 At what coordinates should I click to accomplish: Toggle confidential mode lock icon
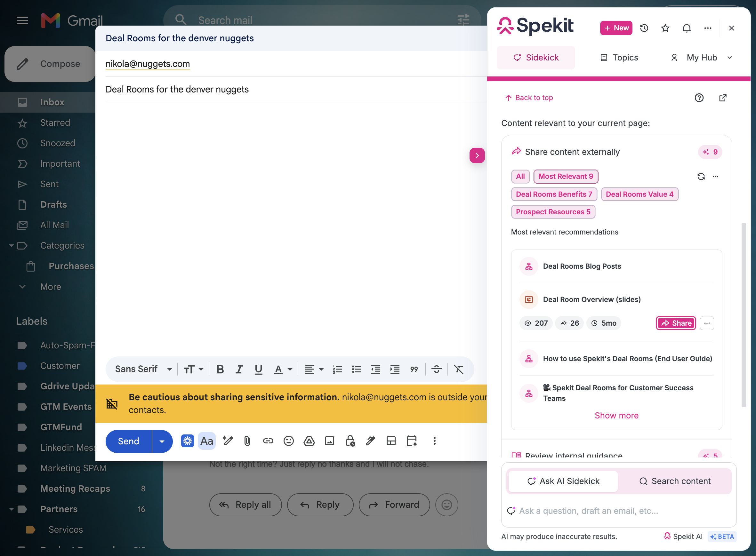pyautogui.click(x=350, y=441)
